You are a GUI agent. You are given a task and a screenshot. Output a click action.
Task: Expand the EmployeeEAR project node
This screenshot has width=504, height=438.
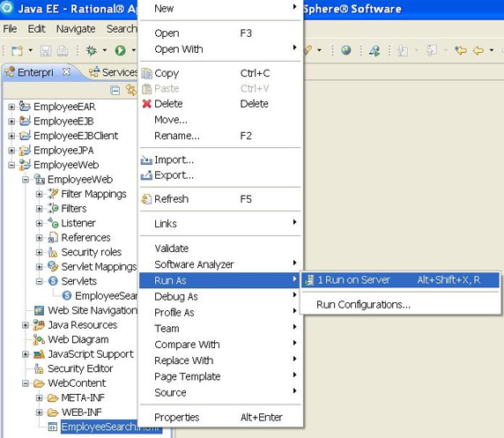(x=11, y=107)
